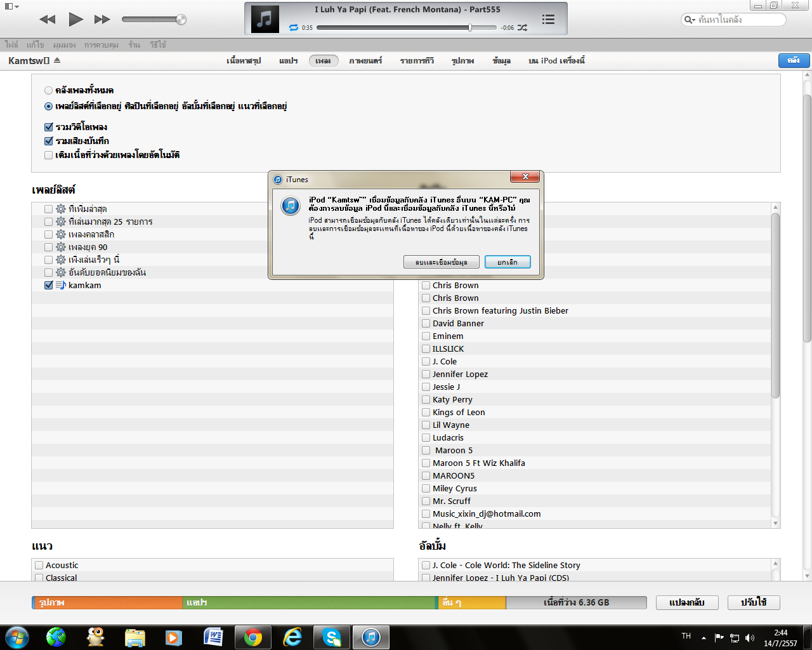This screenshot has width=812, height=650.
Task: Click the แปลงกลับ button
Action: click(687, 602)
